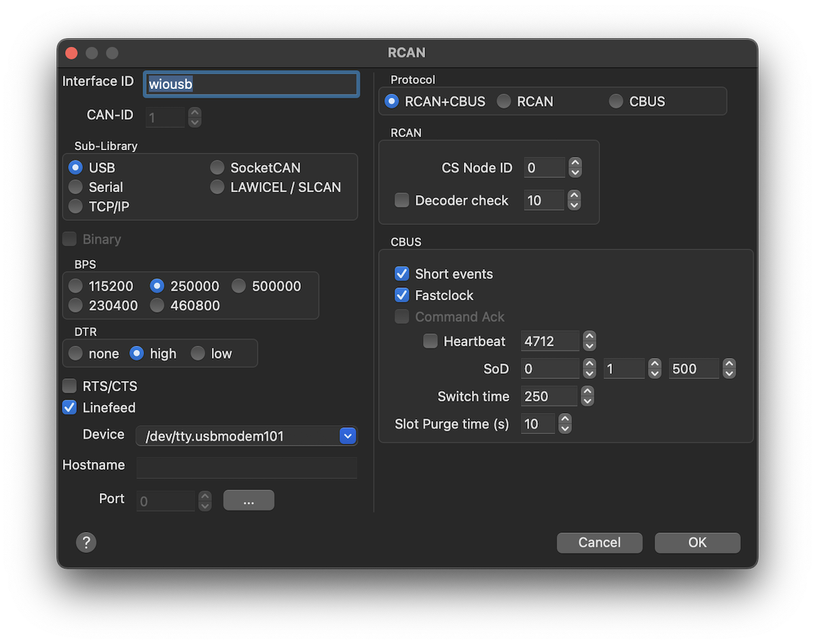
Task: Select the SocketCAN sub-library
Action: click(x=217, y=168)
